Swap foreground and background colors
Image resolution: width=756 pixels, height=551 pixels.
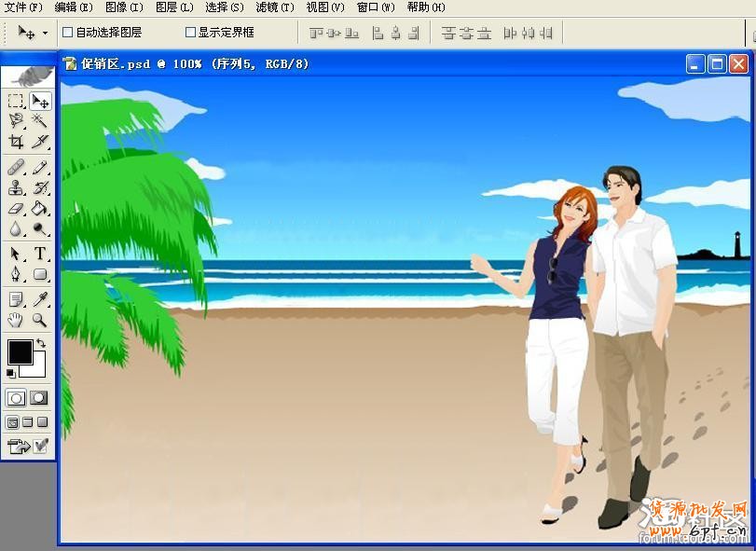coord(41,344)
